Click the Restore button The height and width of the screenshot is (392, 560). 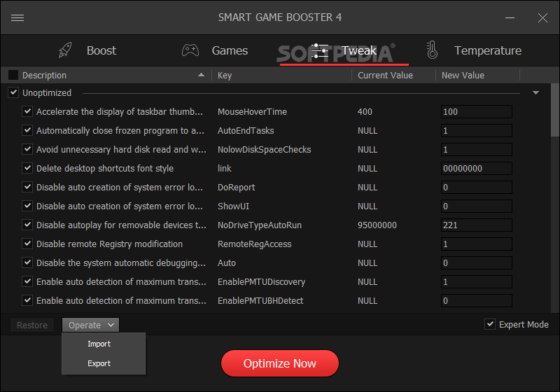pyautogui.click(x=32, y=325)
